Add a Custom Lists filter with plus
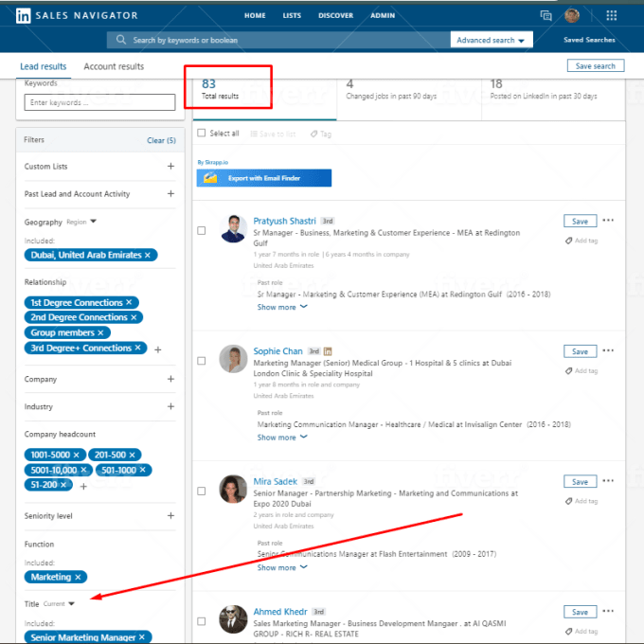Image resolution: width=644 pixels, height=644 pixels. 170,166
